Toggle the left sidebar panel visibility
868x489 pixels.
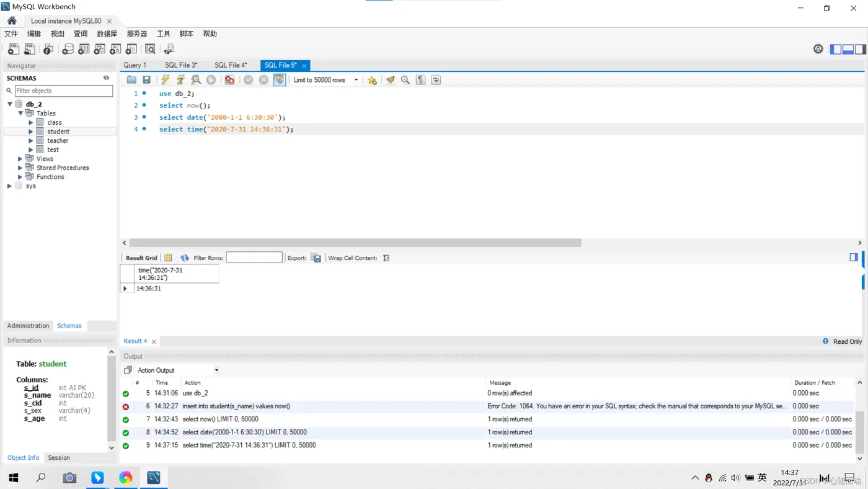836,49
